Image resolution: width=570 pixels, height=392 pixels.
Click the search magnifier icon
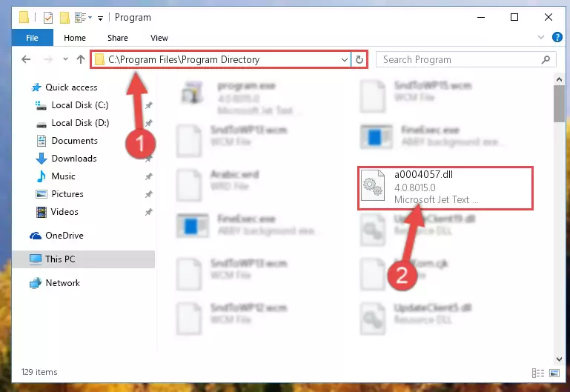(546, 59)
